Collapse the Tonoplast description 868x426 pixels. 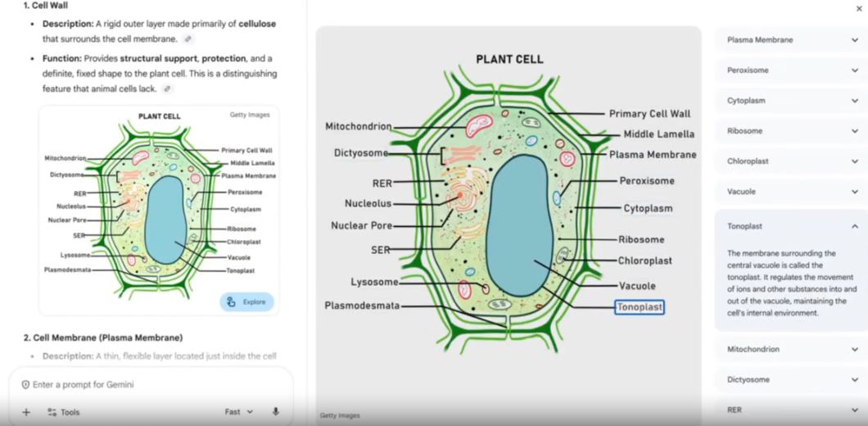tap(791, 226)
